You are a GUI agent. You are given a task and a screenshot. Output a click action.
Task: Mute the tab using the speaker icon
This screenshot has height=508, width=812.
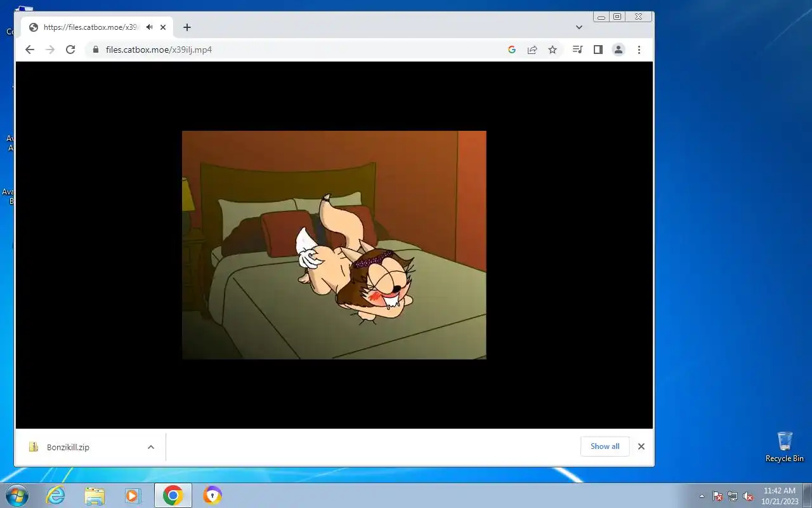(x=149, y=27)
